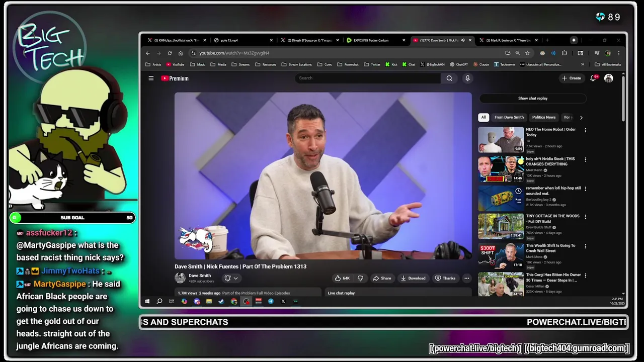Open the Windows Start button

pyautogui.click(x=147, y=301)
